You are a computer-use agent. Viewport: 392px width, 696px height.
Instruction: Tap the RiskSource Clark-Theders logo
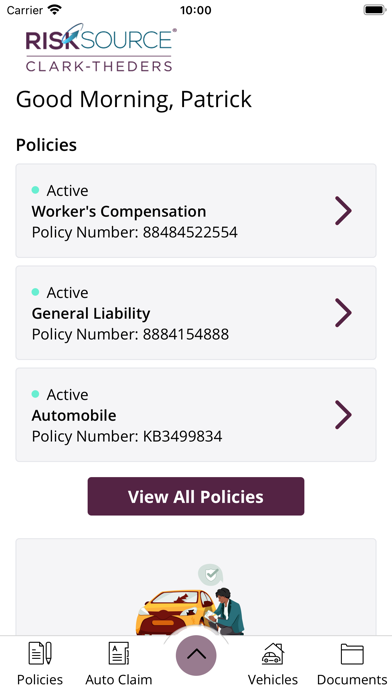pyautogui.click(x=101, y=48)
